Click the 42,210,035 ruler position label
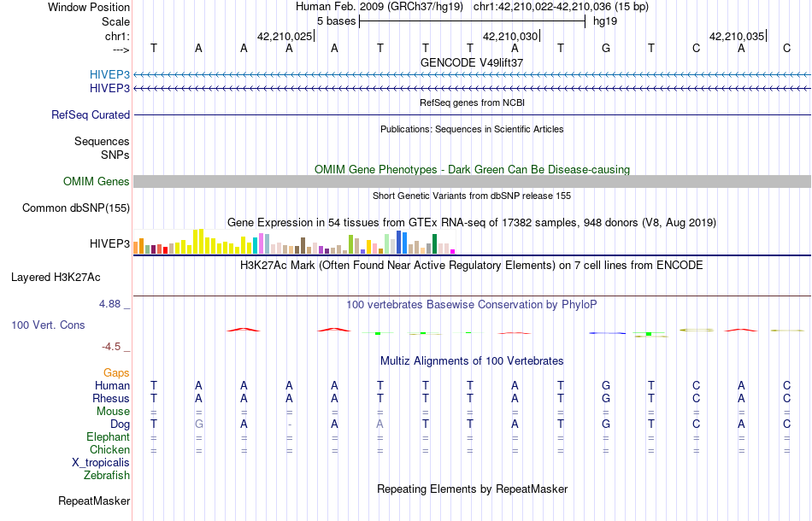The width and height of the screenshot is (812, 521). pyautogui.click(x=737, y=36)
